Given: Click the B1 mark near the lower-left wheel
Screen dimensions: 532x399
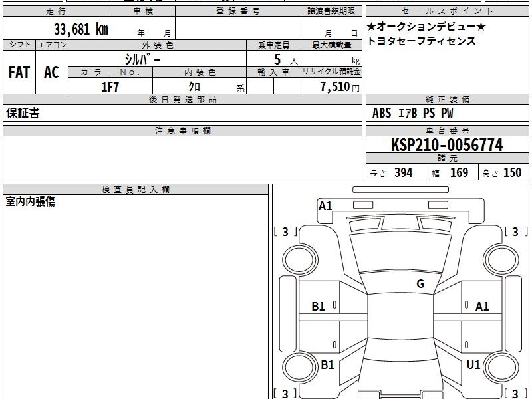Looking at the screenshot, I should click(327, 364).
